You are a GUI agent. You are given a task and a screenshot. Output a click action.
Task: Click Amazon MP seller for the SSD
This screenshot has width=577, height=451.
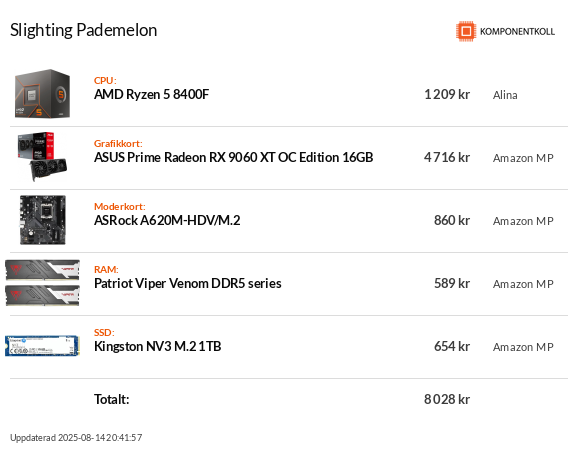click(x=523, y=347)
